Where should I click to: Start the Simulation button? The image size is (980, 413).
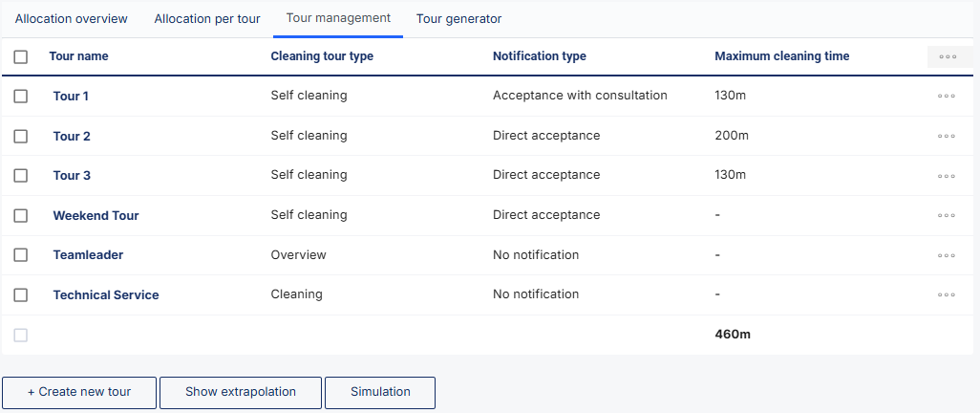click(380, 392)
